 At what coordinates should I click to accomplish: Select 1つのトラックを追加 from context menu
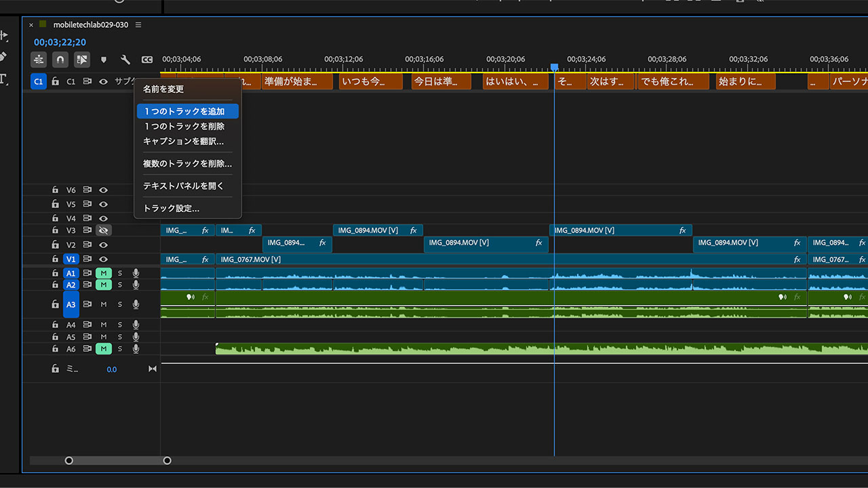[184, 111]
